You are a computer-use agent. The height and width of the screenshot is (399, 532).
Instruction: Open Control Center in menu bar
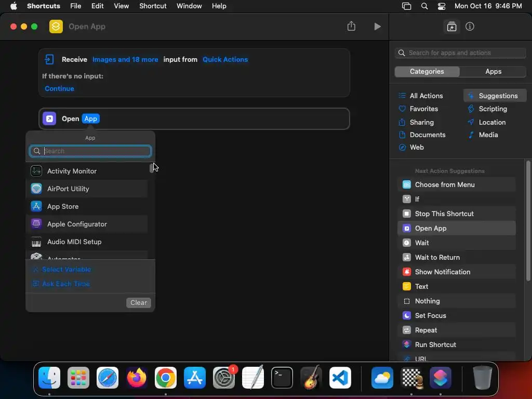pos(442,6)
